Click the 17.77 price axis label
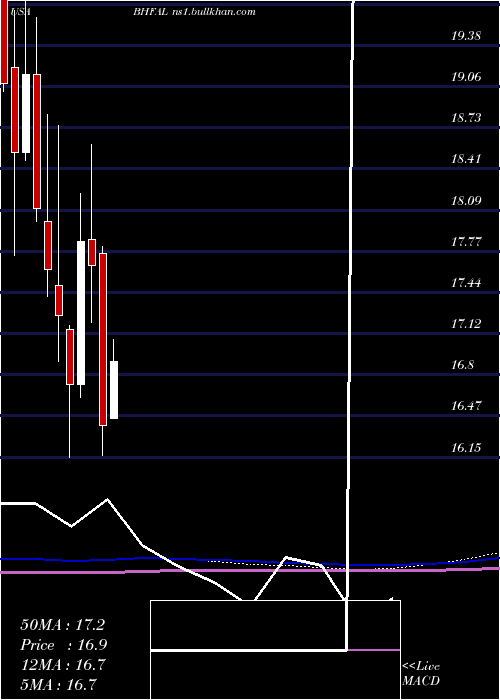This screenshot has width=500, height=700. pyautogui.click(x=466, y=242)
